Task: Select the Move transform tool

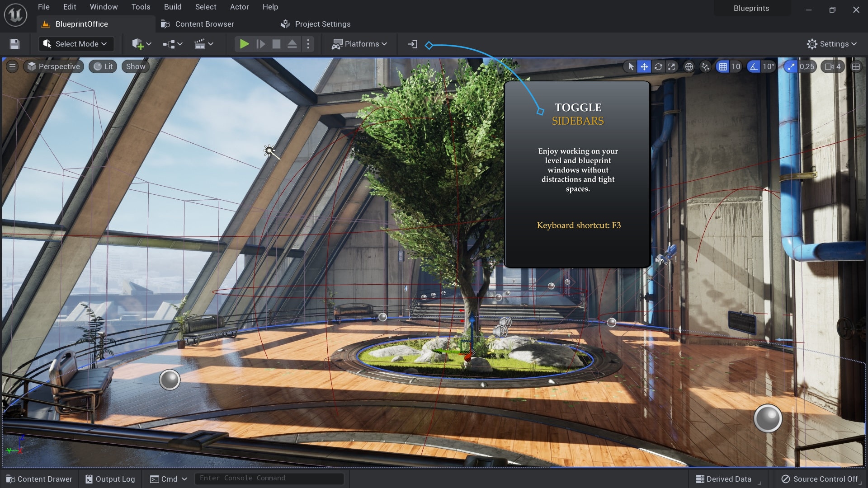Action: [644, 66]
